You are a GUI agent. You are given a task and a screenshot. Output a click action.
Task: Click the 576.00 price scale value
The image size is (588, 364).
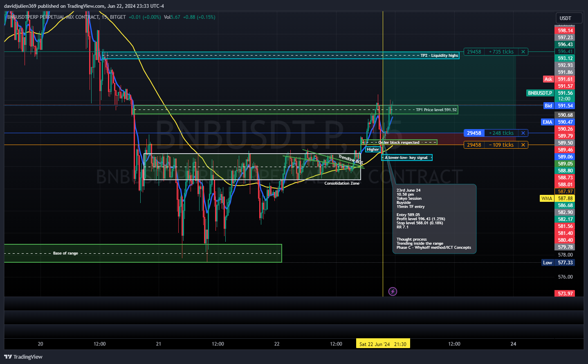pyautogui.click(x=565, y=277)
